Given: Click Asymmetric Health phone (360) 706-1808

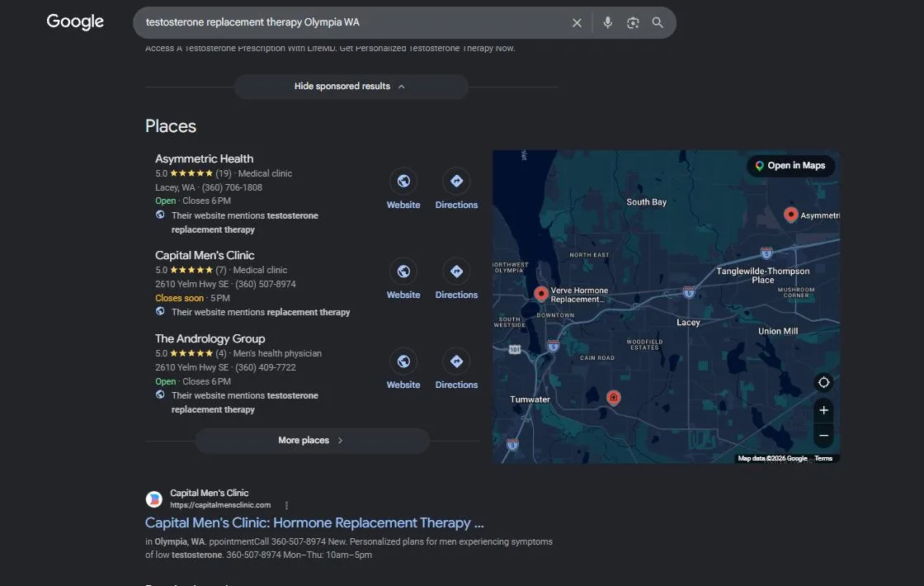Looking at the screenshot, I should coord(232,187).
